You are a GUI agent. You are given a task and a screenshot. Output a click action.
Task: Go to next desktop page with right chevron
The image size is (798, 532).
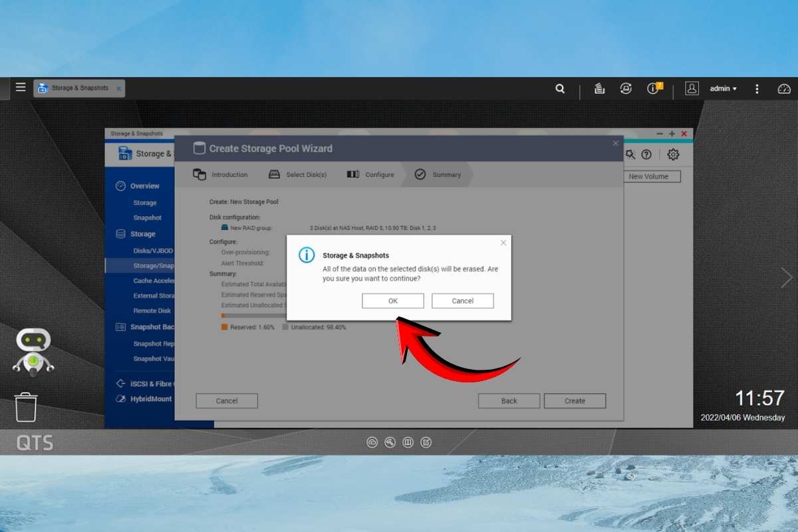(787, 277)
